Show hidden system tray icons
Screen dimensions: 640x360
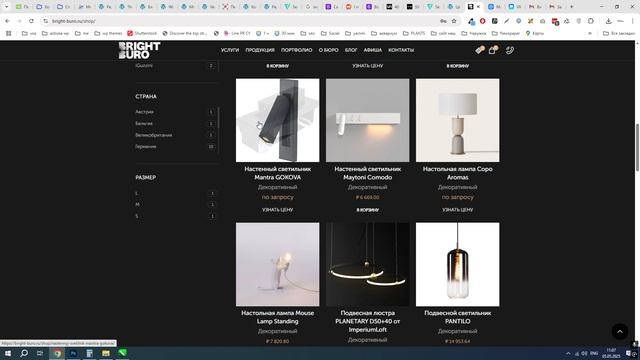point(568,353)
